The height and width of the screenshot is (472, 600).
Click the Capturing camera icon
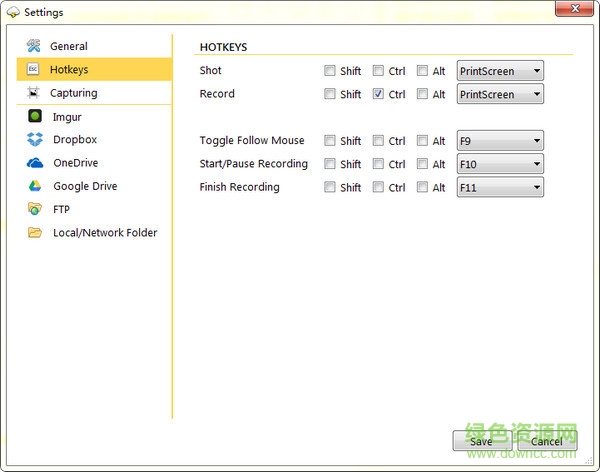pos(34,93)
